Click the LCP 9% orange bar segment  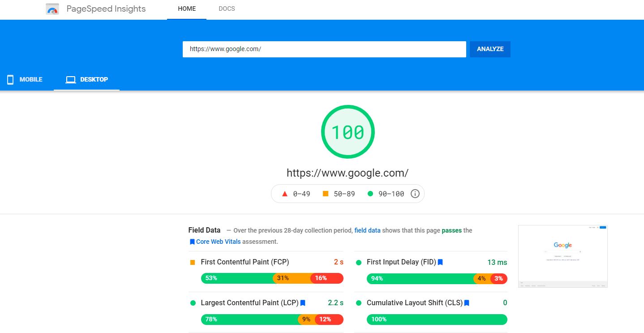(307, 320)
